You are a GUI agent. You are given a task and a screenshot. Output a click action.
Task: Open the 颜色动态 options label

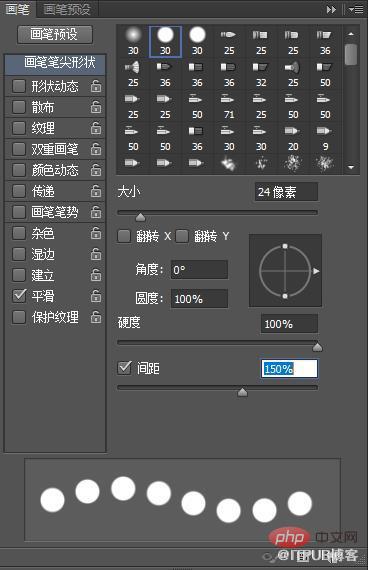[55, 170]
